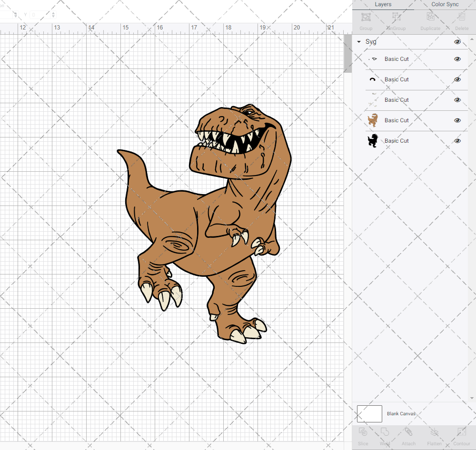Screen dimensions: 476x450
Task: Select the eye detail layer thumbnail
Action: click(x=373, y=59)
